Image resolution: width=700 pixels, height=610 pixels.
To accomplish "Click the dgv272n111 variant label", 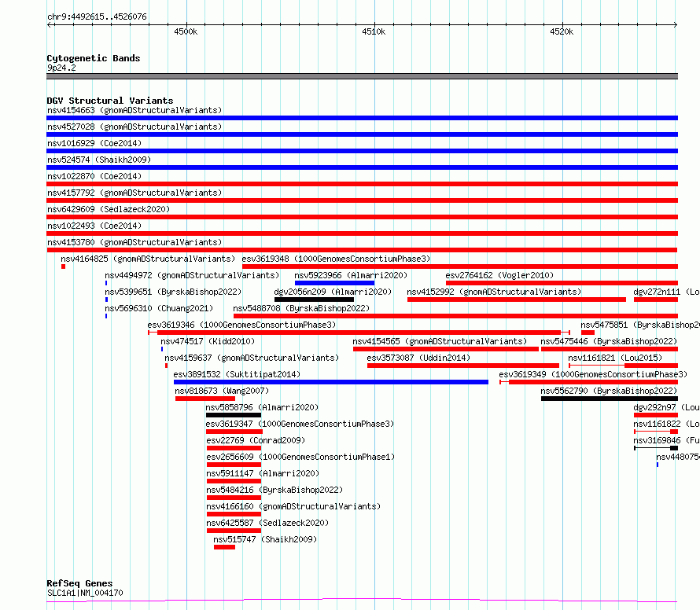I will coord(666,292).
